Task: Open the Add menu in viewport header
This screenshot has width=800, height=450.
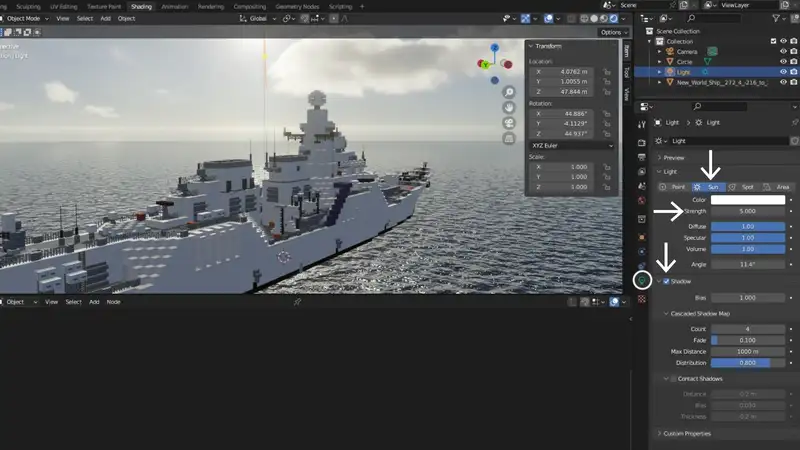Action: click(105, 18)
